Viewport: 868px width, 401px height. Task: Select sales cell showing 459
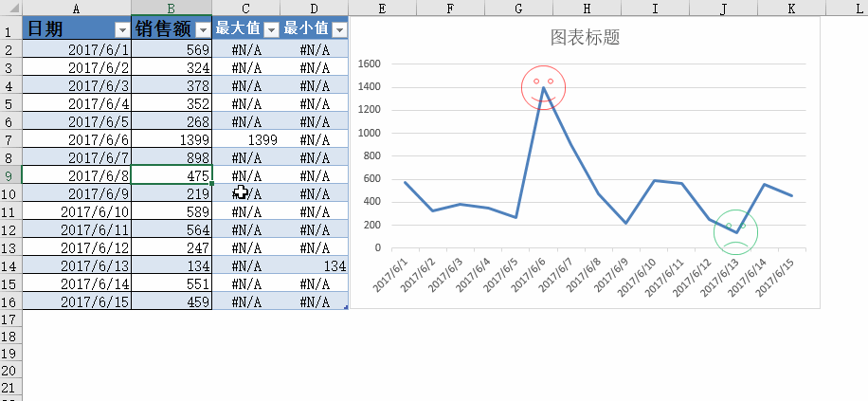point(172,301)
